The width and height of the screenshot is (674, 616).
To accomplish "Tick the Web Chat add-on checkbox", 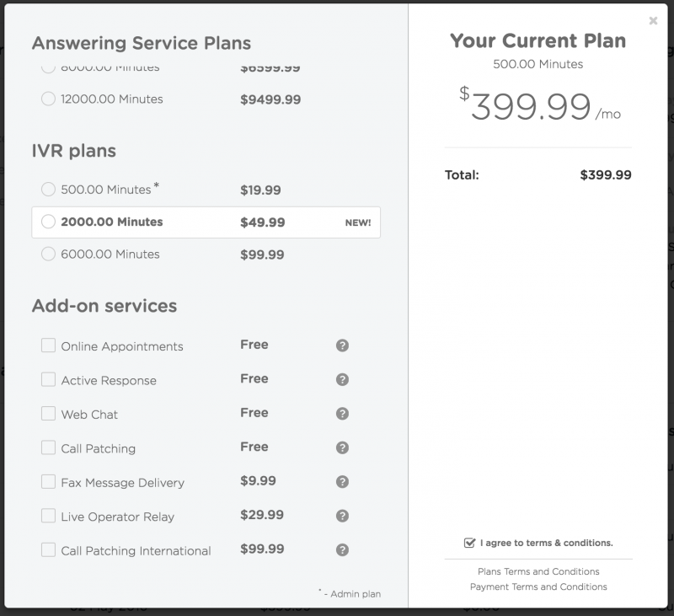I will tap(49, 414).
